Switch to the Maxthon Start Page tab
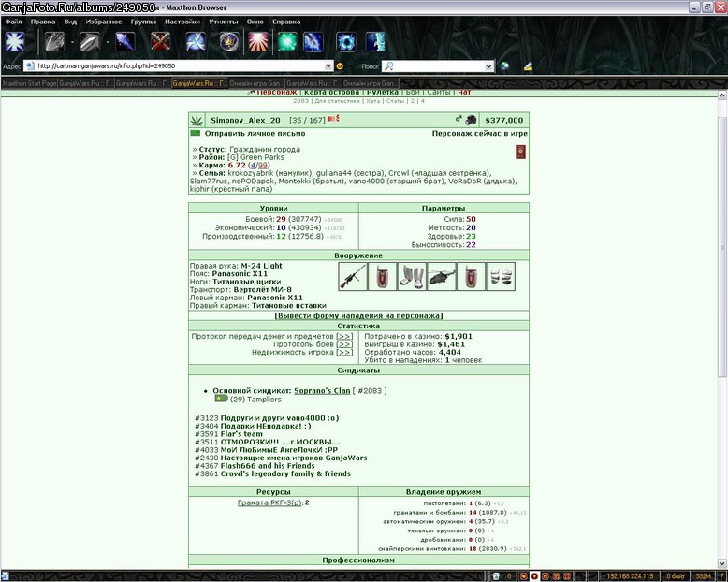Viewport: 728px width, 582px height. (x=29, y=83)
